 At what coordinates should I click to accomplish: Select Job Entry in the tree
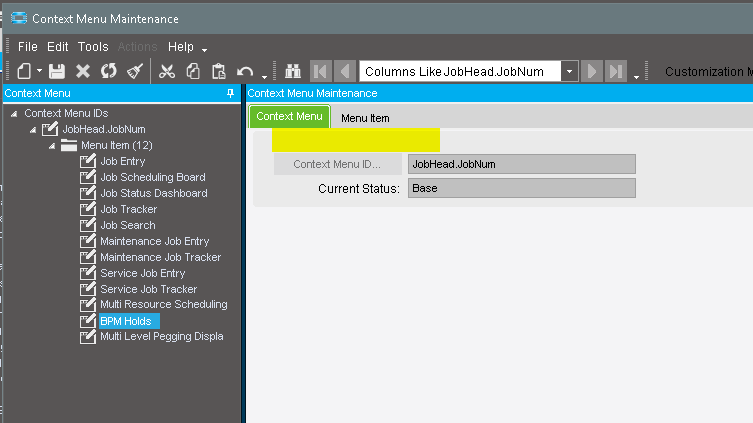click(122, 161)
